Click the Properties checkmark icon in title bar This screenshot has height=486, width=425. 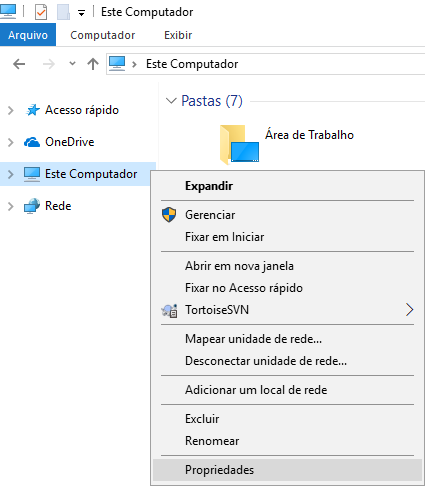41,12
